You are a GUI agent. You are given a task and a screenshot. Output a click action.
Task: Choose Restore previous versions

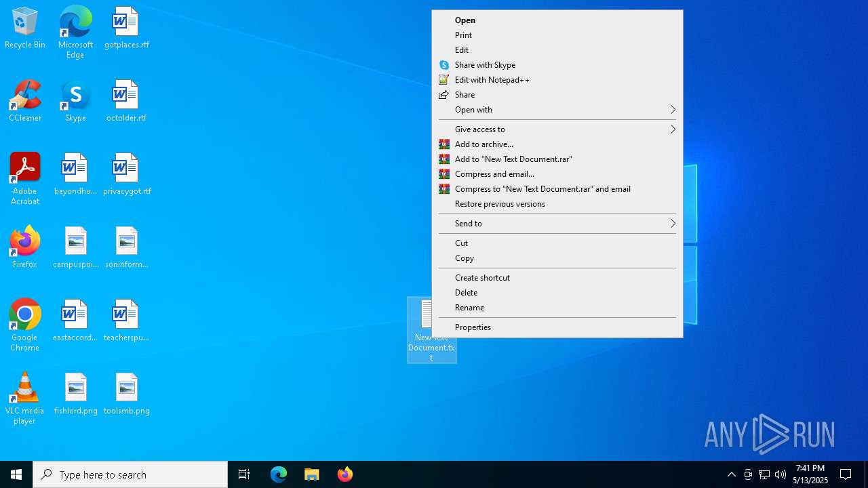tap(557, 204)
